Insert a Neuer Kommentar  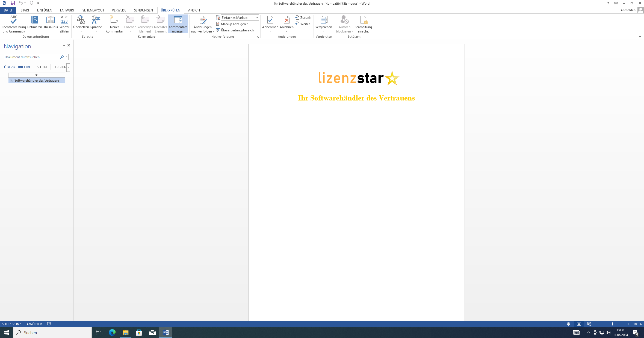coord(114,24)
